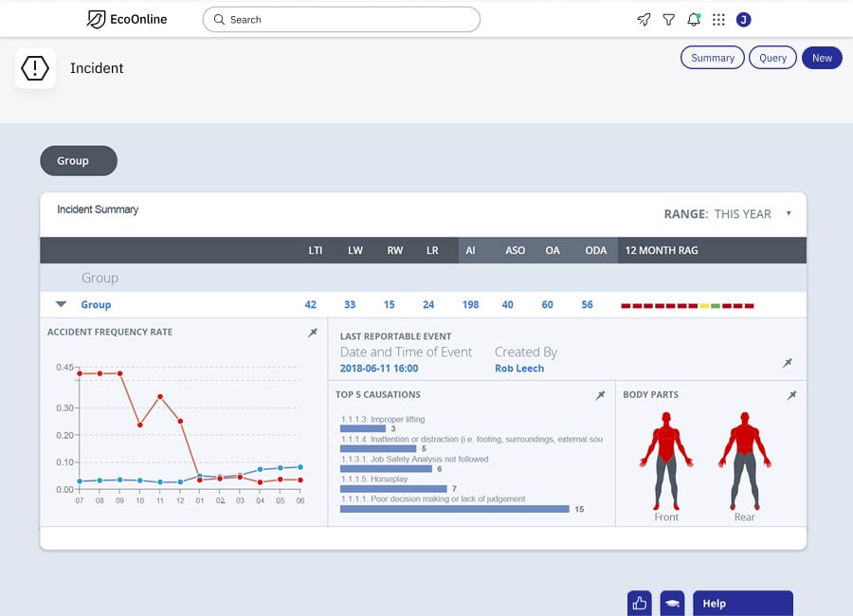The width and height of the screenshot is (853, 616).
Task: Open the Rob Leech creator link
Action: (519, 369)
